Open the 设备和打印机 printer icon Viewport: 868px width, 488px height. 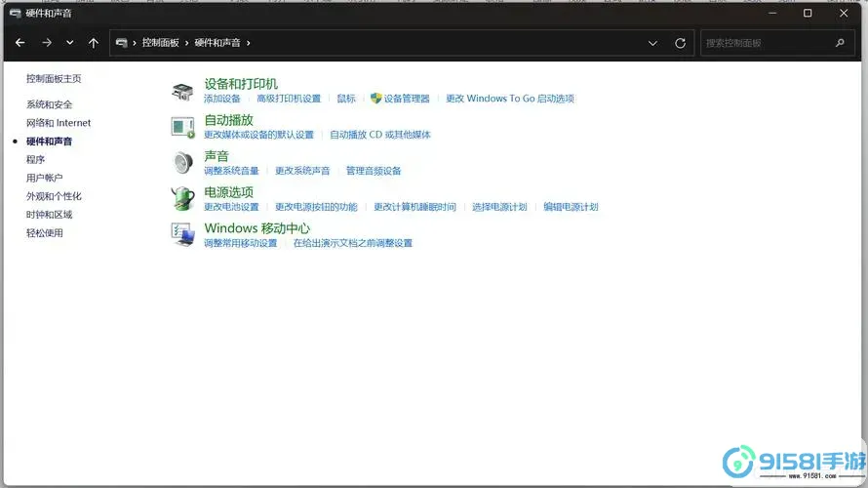[x=182, y=92]
